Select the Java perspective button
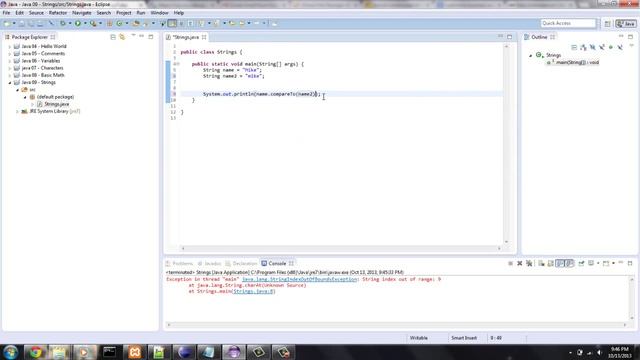Image resolution: width=640 pixels, height=360 pixels. click(x=626, y=24)
